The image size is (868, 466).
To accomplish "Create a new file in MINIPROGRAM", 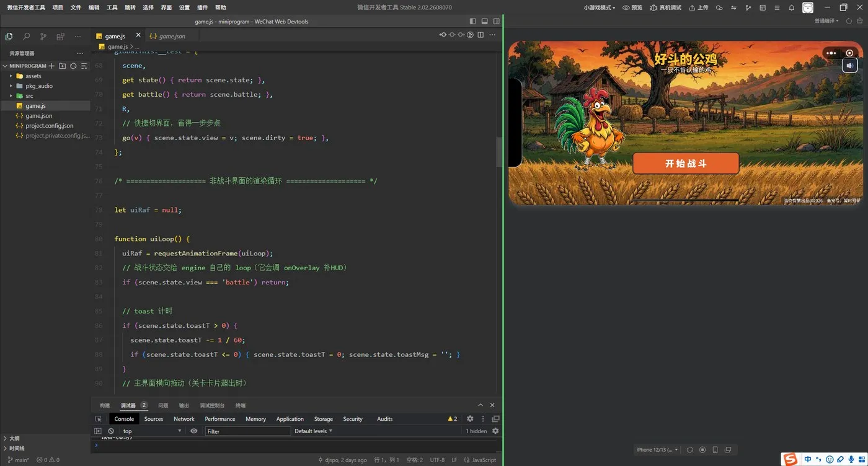I will click(x=52, y=66).
